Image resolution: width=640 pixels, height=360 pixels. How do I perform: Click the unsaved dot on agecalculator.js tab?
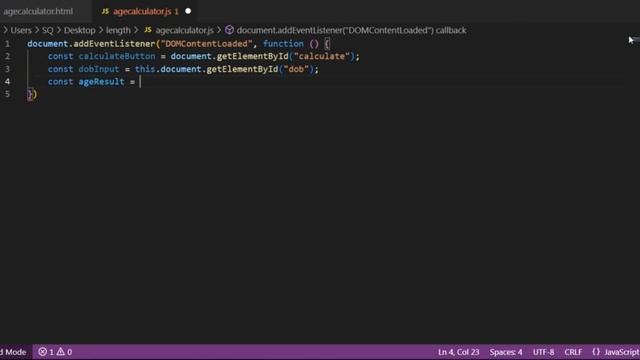188,11
